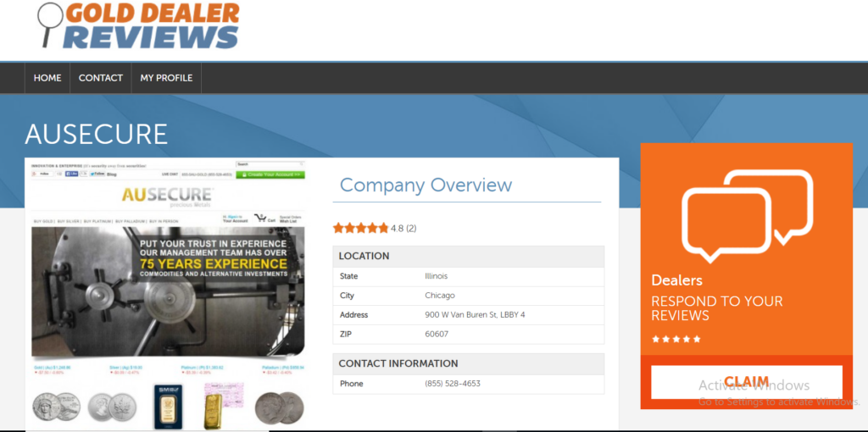Screen dimensions: 868x432
Task: Open the CONTACT menu item
Action: 101,78
